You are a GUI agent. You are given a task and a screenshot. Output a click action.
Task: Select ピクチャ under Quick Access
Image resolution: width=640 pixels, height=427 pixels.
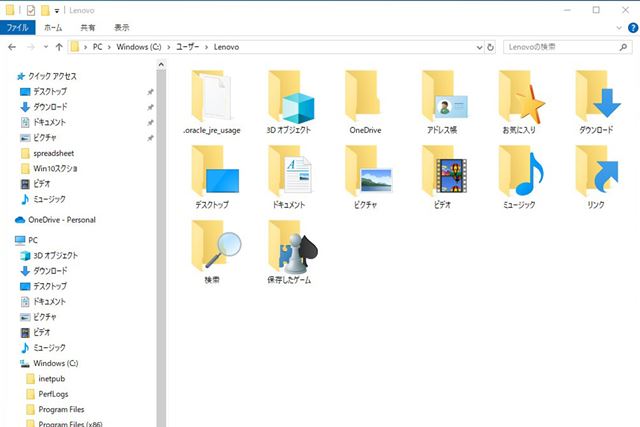tap(39, 138)
